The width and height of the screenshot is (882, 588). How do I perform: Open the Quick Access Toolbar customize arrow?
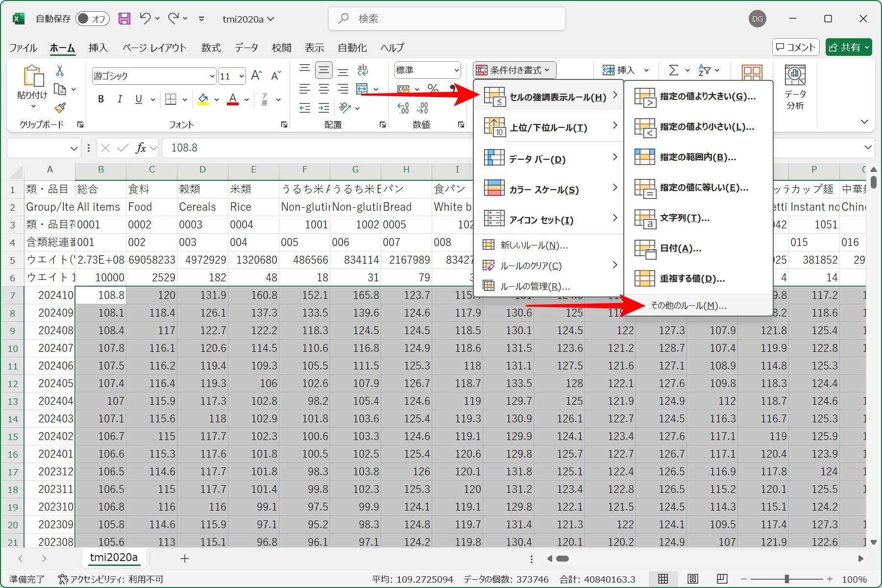coord(201,19)
